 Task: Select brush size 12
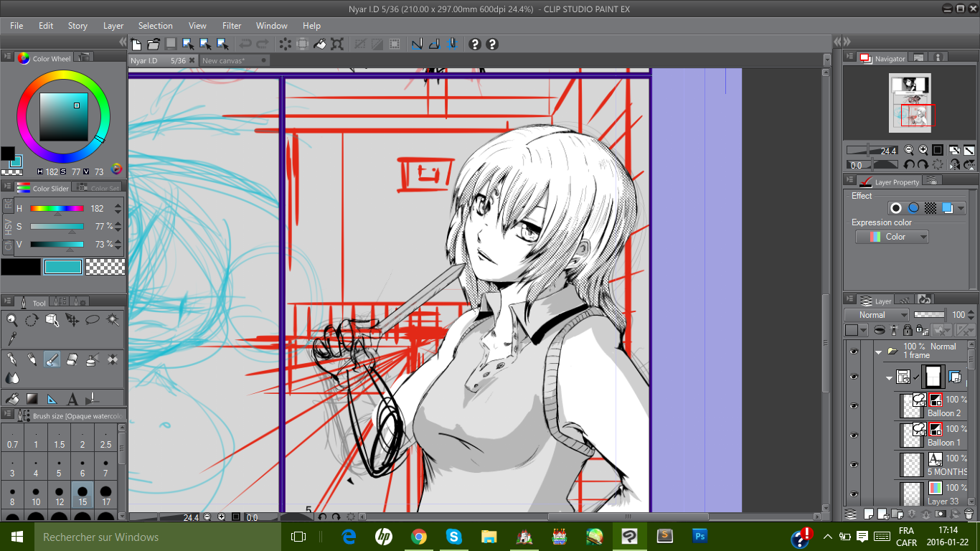click(60, 496)
